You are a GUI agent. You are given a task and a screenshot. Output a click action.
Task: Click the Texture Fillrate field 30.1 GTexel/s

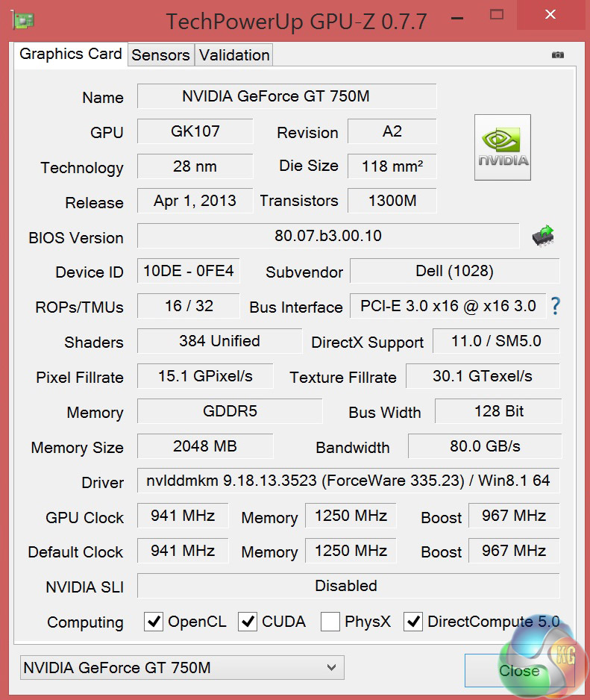[483, 376]
